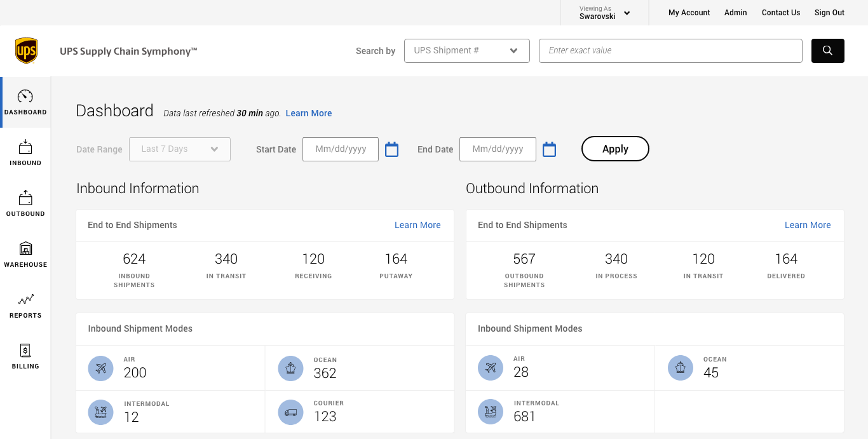Click the 164 Delivered figure

coord(786,259)
